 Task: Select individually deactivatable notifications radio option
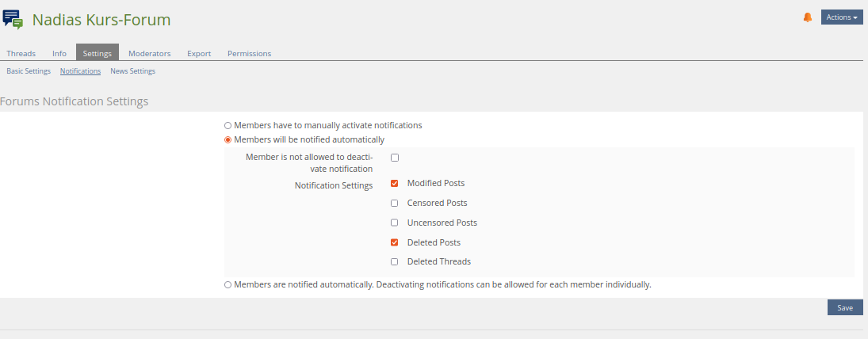coord(228,284)
